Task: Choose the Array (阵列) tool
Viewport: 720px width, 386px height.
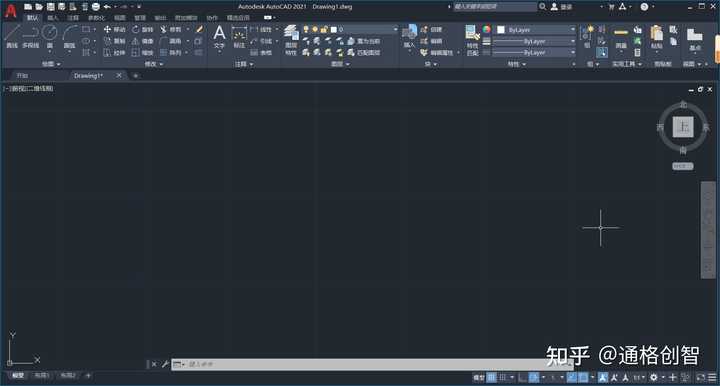Action: 171,53
